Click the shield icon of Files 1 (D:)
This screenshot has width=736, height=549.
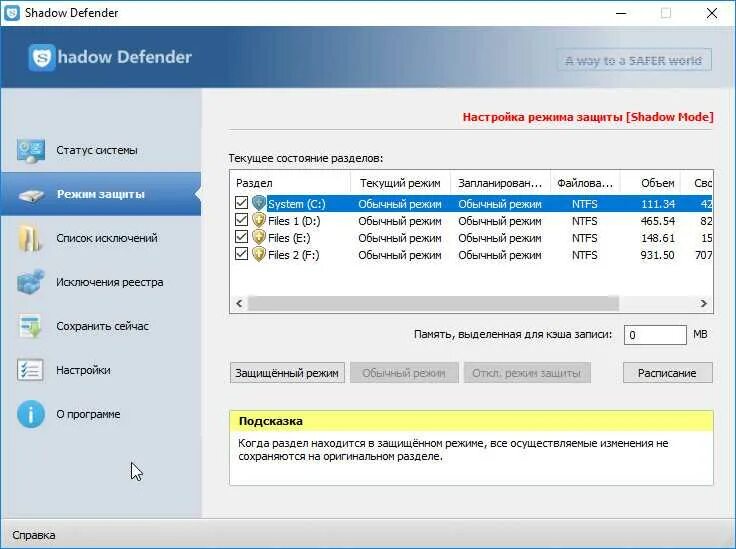click(259, 221)
